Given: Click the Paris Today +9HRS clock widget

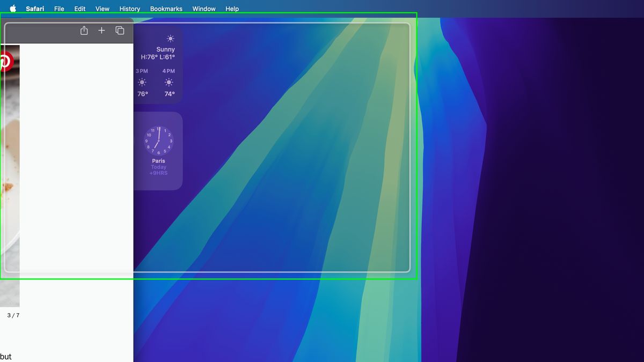Looking at the screenshot, I should coord(158,150).
